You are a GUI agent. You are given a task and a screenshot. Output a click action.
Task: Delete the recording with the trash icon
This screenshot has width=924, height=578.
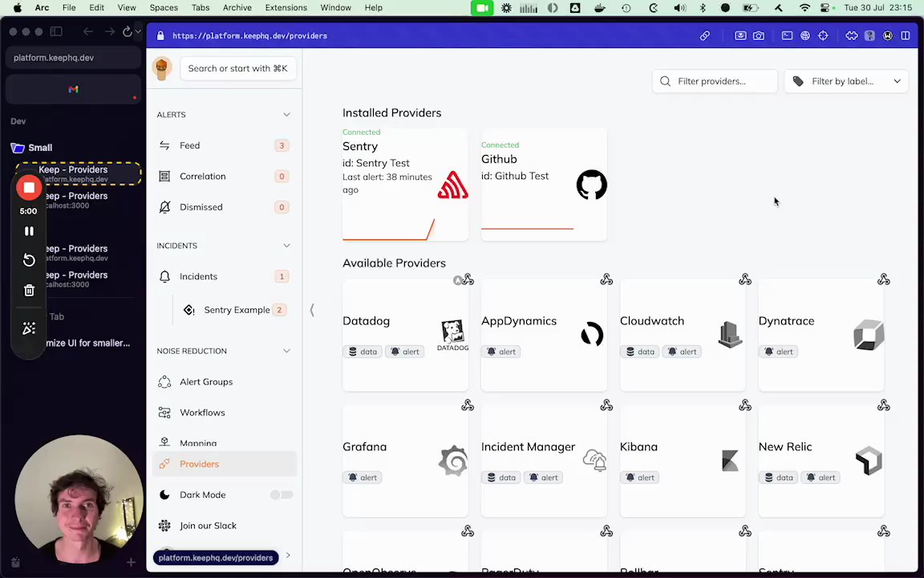coord(29,290)
